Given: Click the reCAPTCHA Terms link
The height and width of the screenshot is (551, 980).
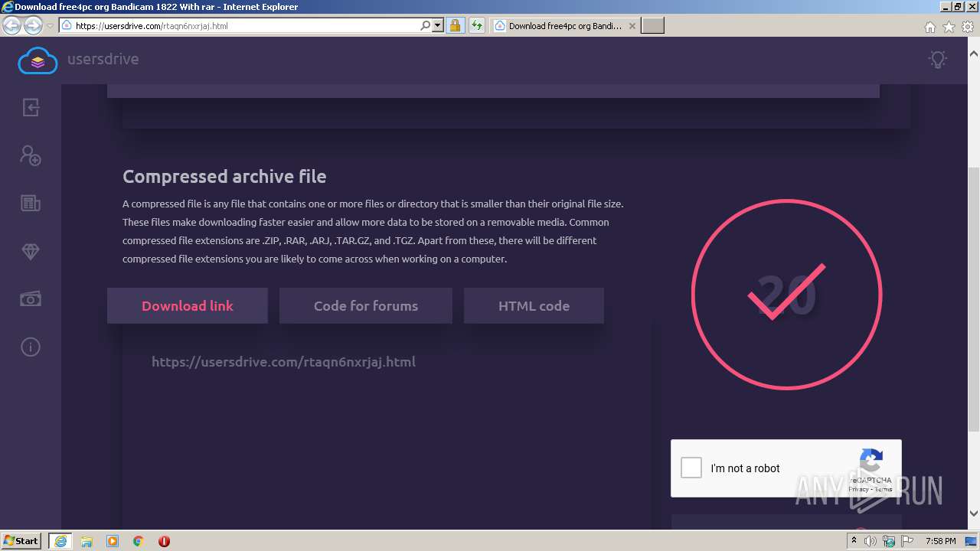Looking at the screenshot, I should (x=884, y=489).
